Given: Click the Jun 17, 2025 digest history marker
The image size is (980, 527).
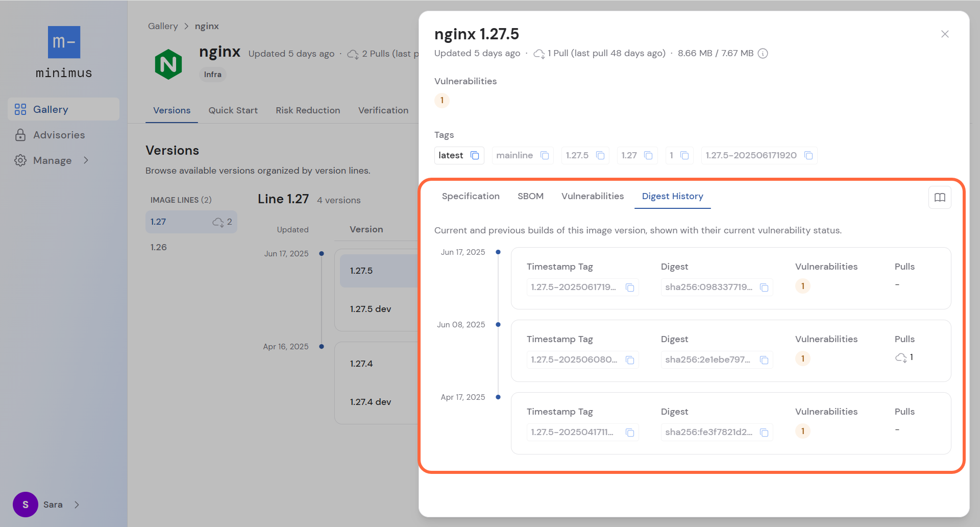Looking at the screenshot, I should [x=498, y=252].
